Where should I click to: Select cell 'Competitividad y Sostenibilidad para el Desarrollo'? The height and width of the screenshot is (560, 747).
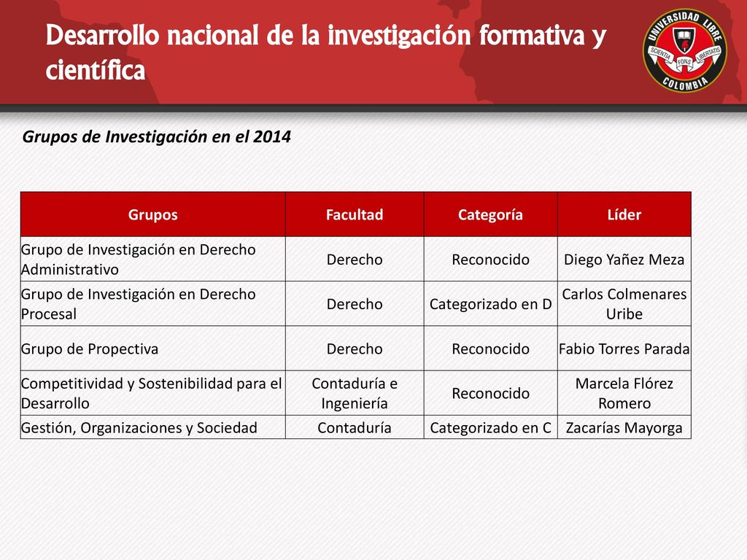pos(153,393)
